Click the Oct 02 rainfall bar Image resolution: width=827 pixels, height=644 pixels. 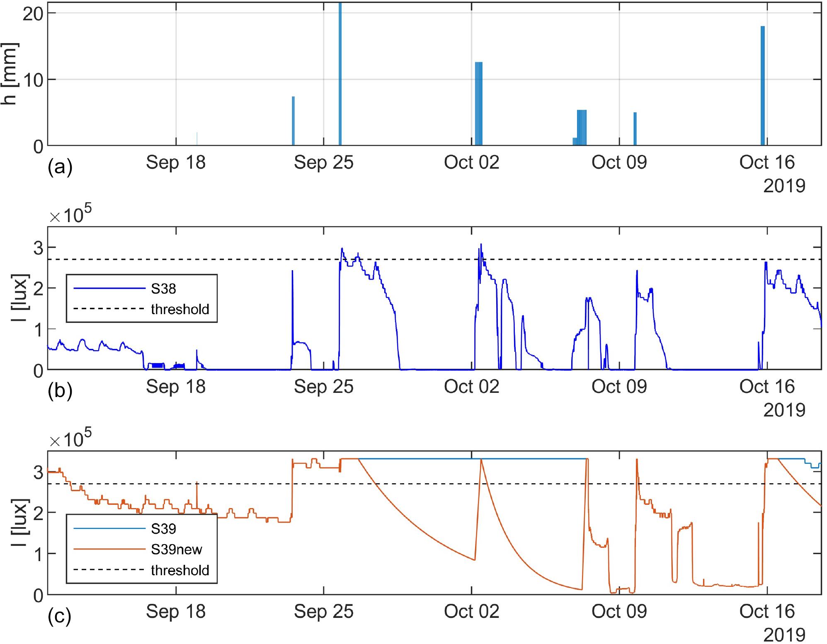click(479, 104)
